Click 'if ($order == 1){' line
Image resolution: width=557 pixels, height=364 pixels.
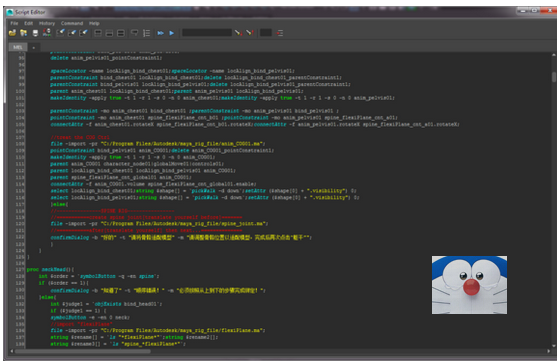[x=64, y=283]
